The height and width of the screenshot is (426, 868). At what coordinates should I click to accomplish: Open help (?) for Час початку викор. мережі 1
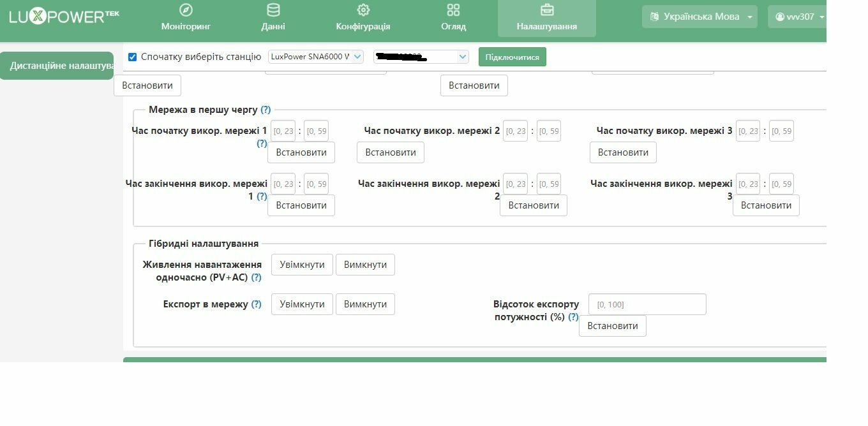[262, 143]
